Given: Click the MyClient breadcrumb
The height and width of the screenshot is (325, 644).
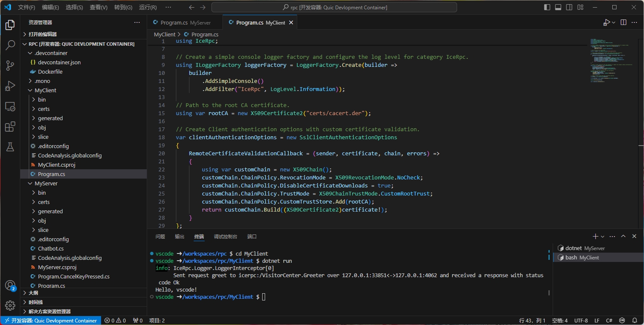Looking at the screenshot, I should pos(164,34).
